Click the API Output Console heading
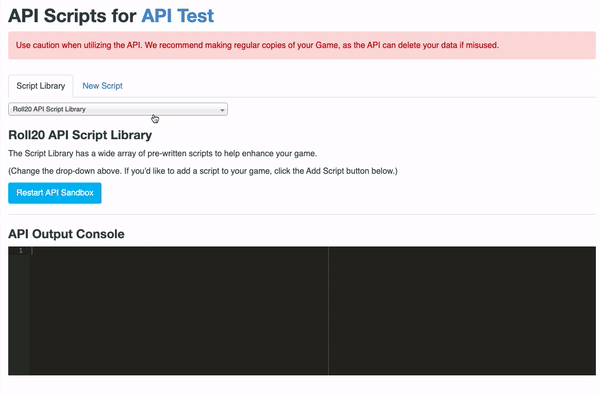 (x=66, y=234)
